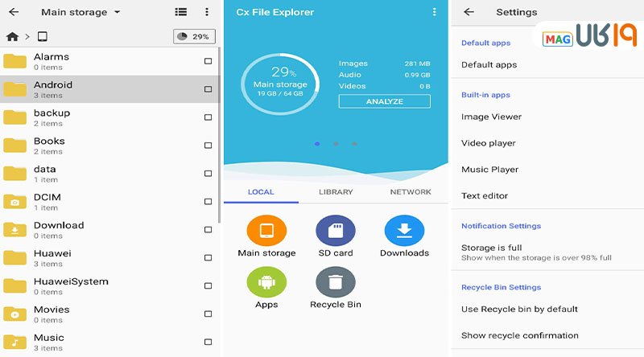This screenshot has height=357, width=644.
Task: Open the Download folder icon
Action: click(14, 230)
